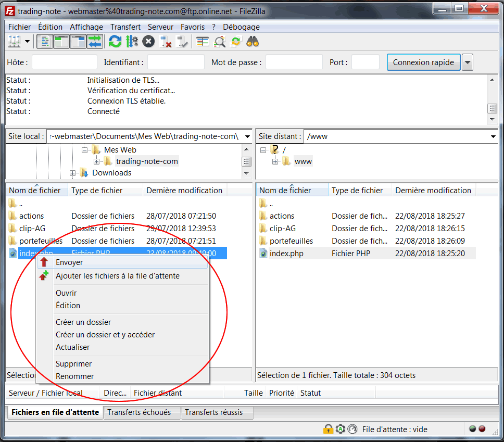This screenshot has width=504, height=442.
Task: Click the Hôte input field
Action: coord(64,62)
